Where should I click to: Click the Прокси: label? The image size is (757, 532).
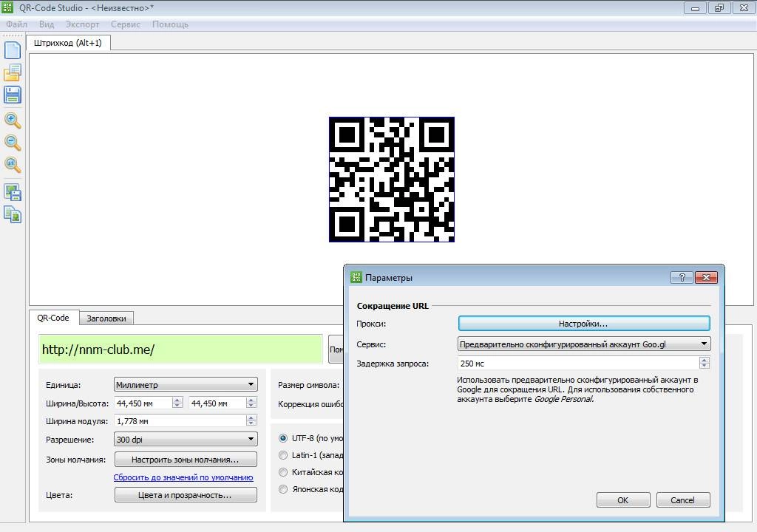point(371,324)
